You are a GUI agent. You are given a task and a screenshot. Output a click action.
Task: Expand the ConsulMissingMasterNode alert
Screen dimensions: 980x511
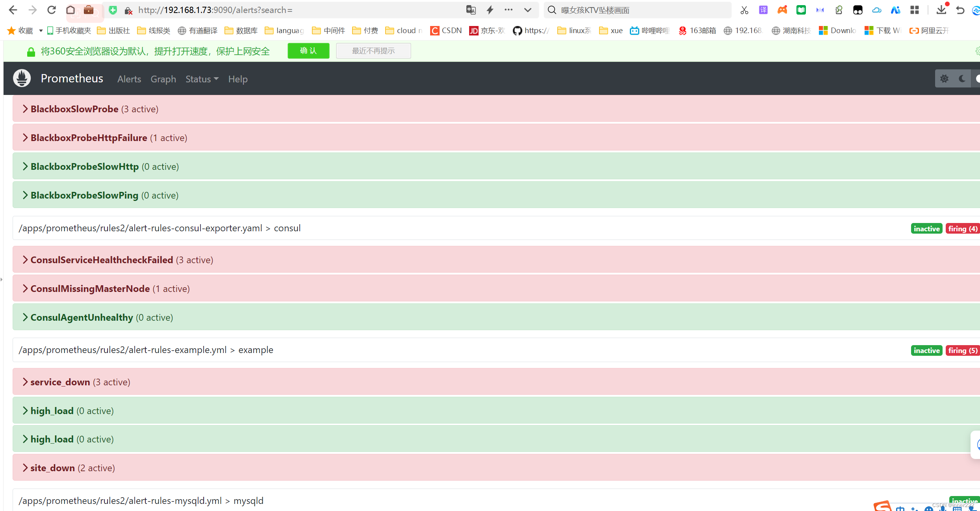tap(496, 289)
